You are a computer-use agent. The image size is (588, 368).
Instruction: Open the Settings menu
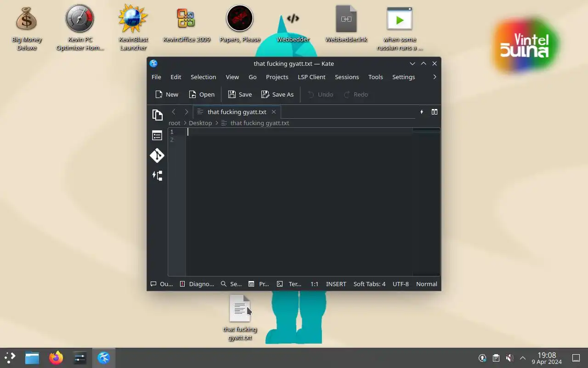tap(404, 77)
